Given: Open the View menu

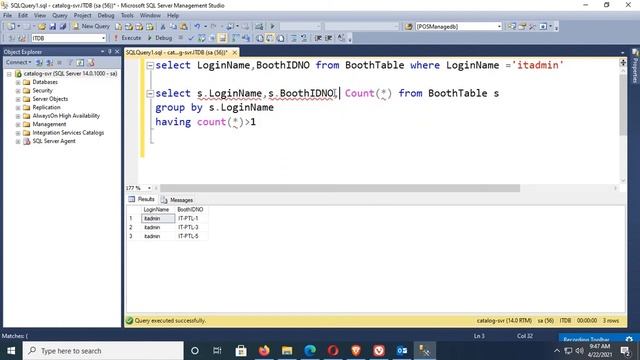Looking at the screenshot, I should 40,16.
